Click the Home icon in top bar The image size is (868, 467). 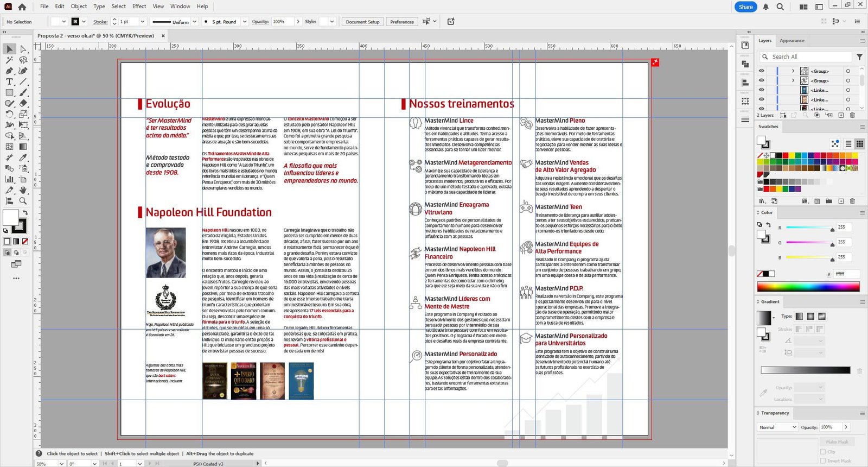point(22,7)
